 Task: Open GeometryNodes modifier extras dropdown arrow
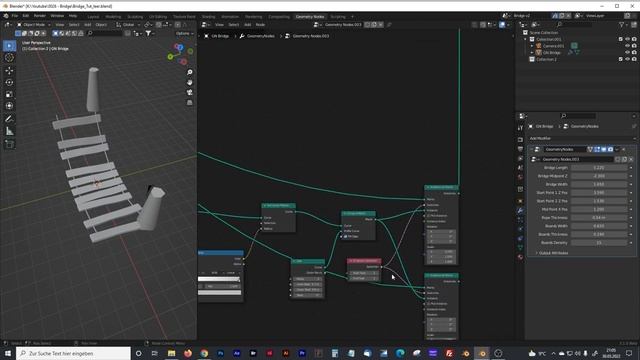pos(617,149)
